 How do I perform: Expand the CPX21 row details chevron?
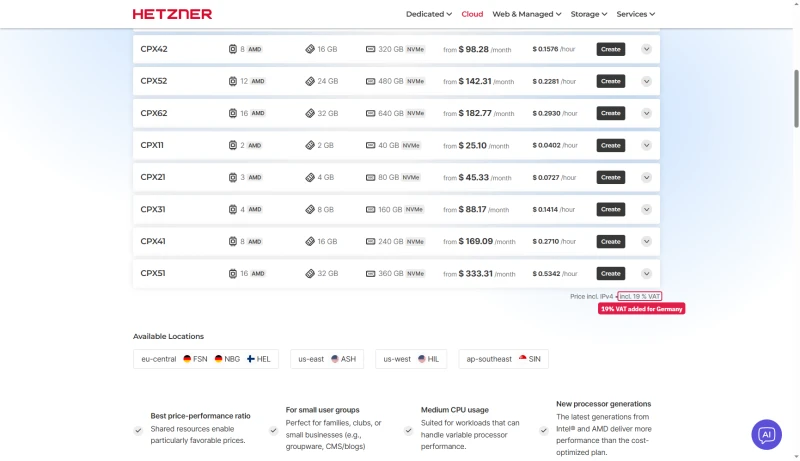[646, 177]
